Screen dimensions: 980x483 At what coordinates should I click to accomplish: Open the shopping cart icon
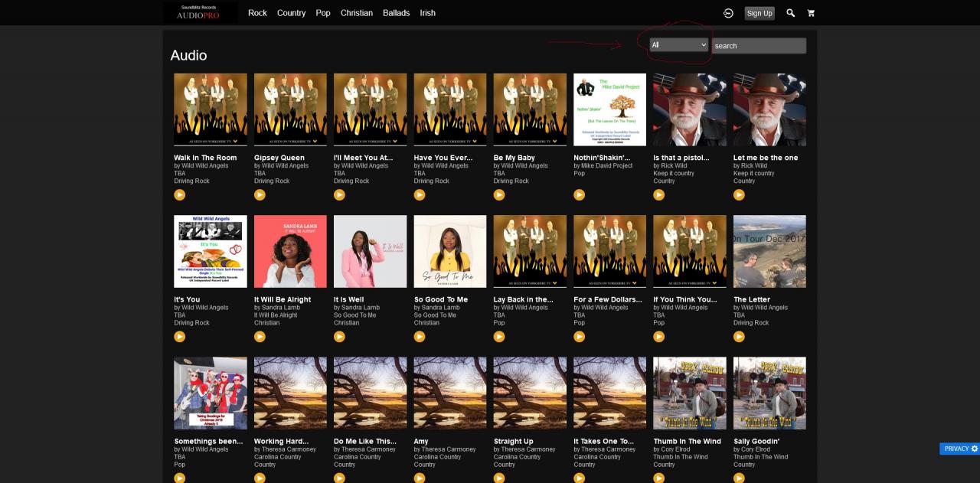[x=811, y=13]
